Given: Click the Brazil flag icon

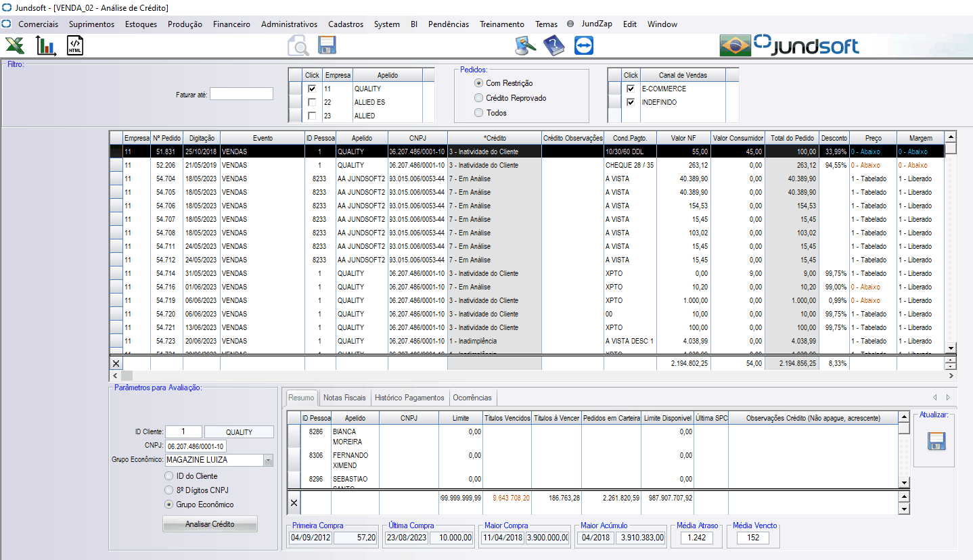Looking at the screenshot, I should click(735, 46).
